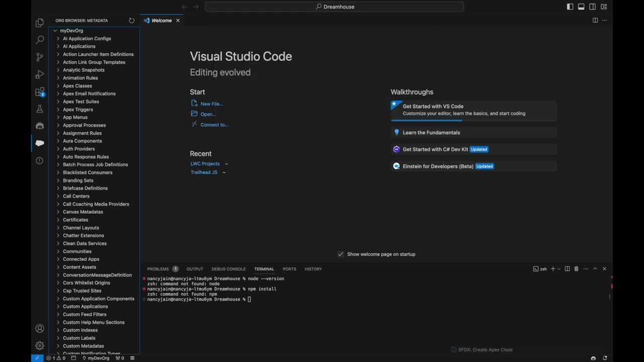
Task: Toggle the secondary side bar layout button
Action: 593,7
